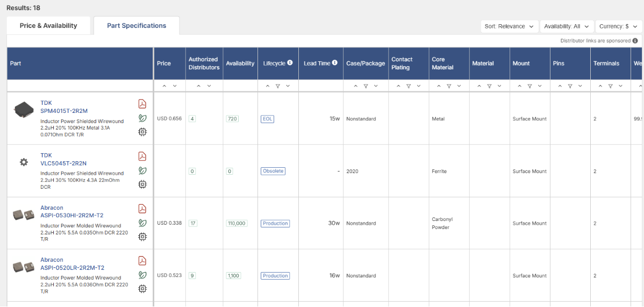Open the Case/Package column filter icon
This screenshot has height=307, width=644.
pyautogui.click(x=366, y=86)
